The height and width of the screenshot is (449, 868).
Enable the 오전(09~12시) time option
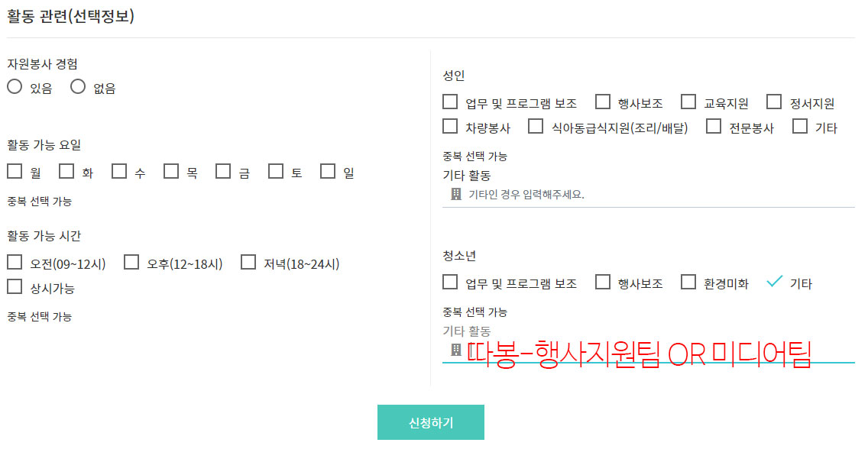pos(15,263)
